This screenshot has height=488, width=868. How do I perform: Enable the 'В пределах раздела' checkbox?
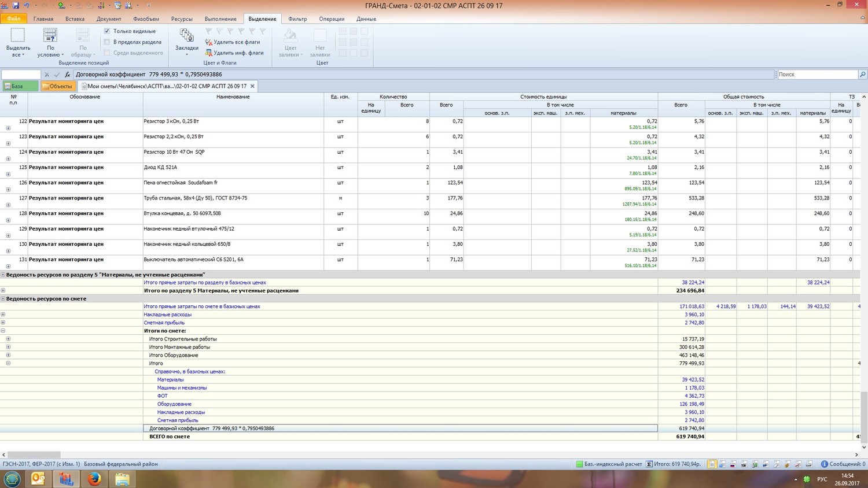(107, 42)
